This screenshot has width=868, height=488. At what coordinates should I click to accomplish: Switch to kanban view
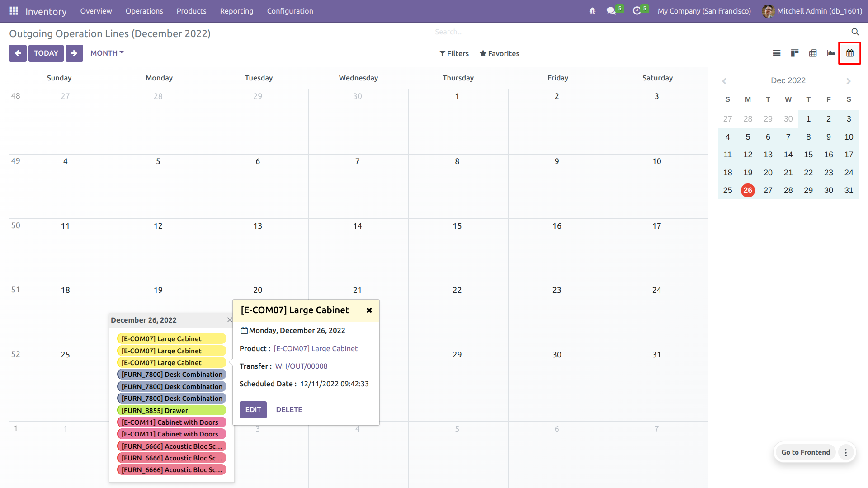(795, 53)
